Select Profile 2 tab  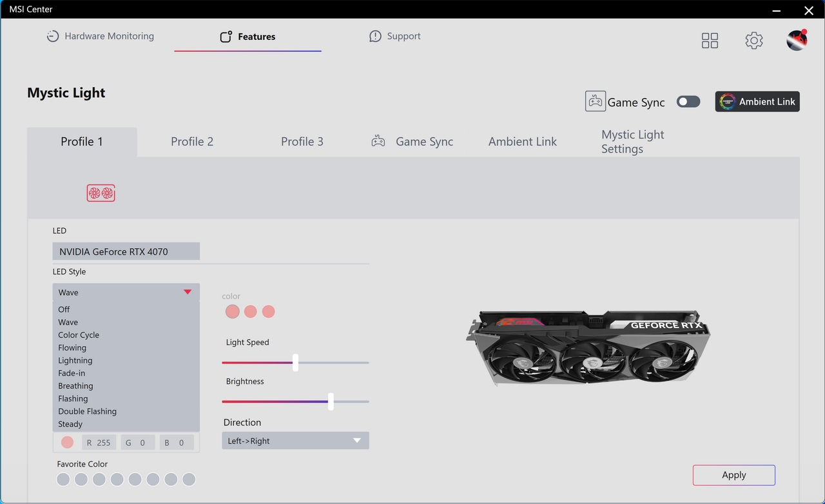point(192,142)
